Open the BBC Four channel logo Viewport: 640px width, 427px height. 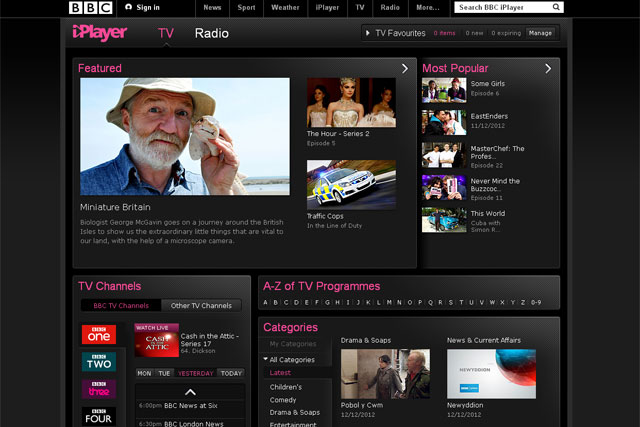99,416
